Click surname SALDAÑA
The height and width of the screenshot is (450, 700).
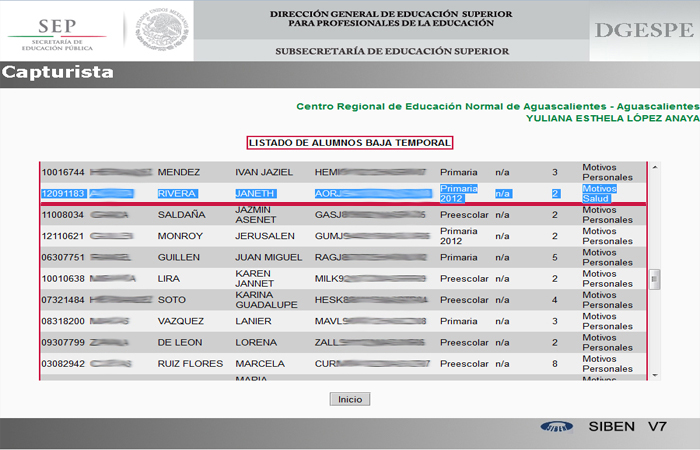tap(181, 215)
